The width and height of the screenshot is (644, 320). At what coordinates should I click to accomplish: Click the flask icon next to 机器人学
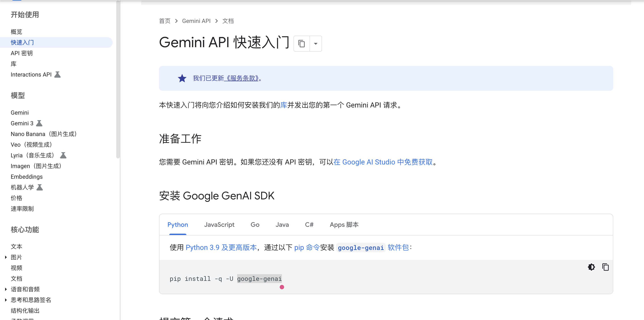point(40,187)
